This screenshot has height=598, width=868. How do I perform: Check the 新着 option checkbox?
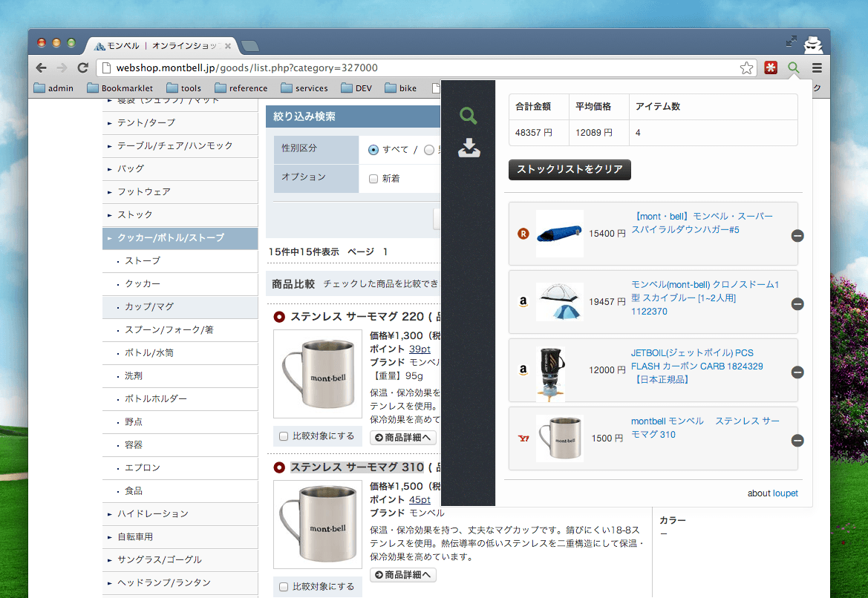tap(373, 179)
